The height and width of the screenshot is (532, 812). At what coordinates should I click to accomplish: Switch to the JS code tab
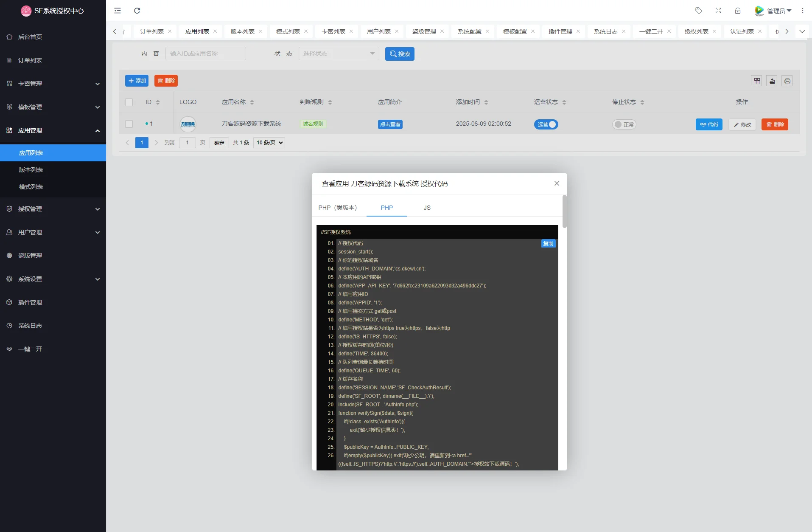click(427, 208)
